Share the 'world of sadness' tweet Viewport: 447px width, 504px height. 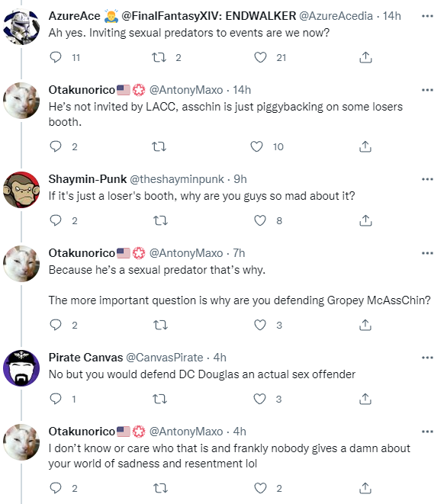click(365, 488)
